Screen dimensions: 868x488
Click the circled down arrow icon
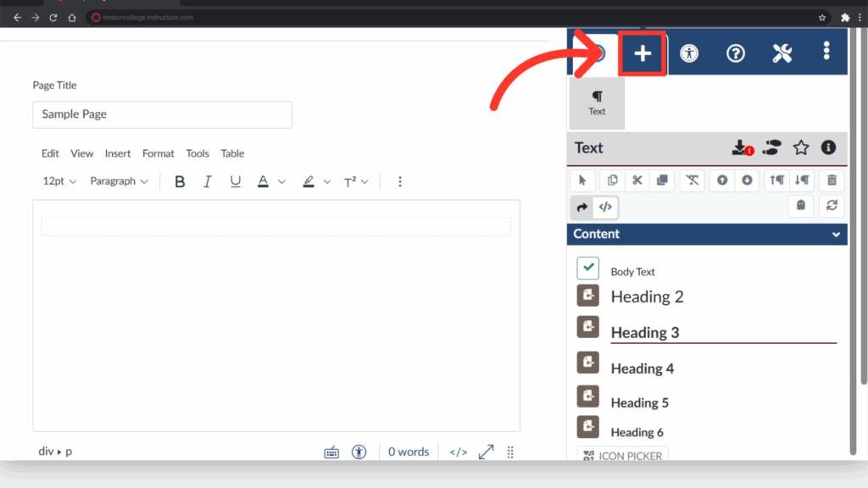pos(748,180)
